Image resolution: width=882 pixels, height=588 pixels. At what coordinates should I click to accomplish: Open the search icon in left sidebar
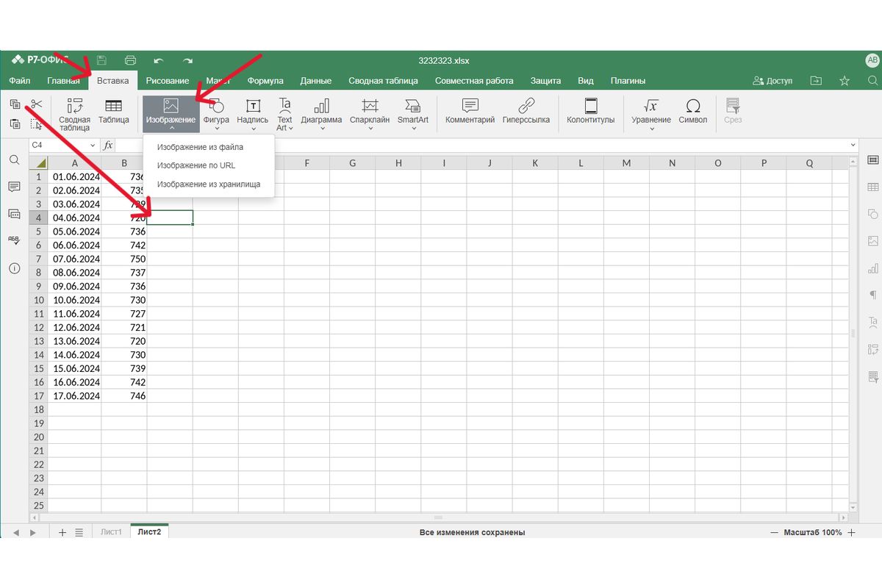tap(14, 159)
